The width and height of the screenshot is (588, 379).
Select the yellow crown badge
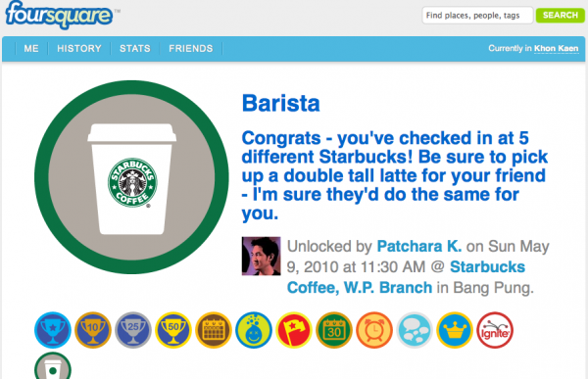tap(455, 330)
